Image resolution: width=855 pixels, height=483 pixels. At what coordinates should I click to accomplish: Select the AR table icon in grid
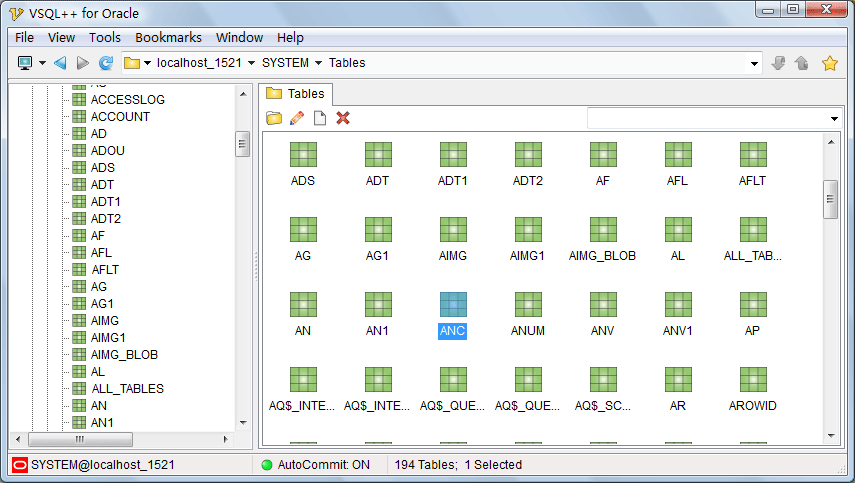678,379
